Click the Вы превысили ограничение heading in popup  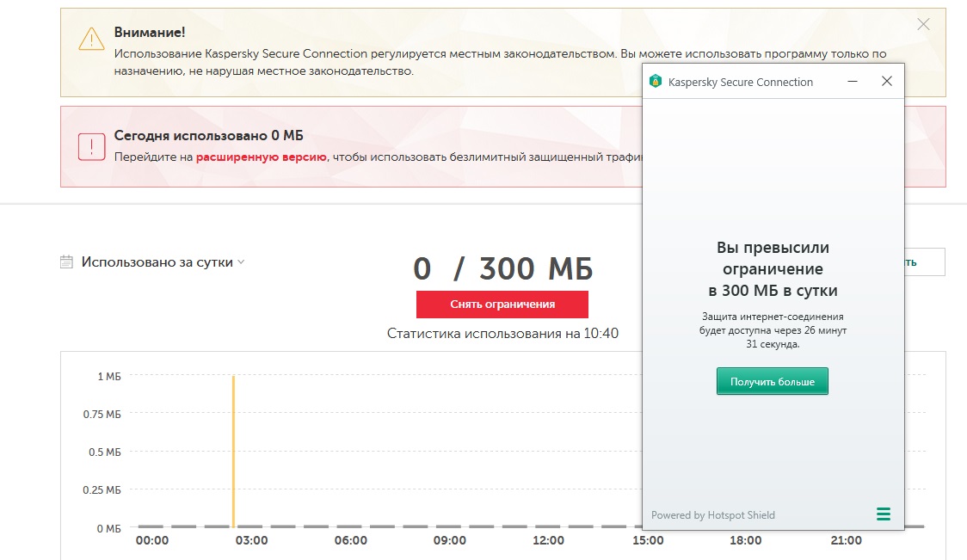coord(773,268)
